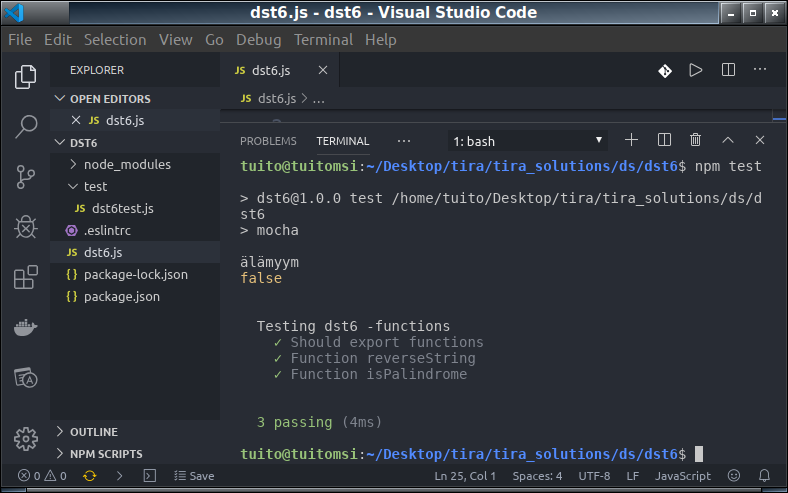The height and width of the screenshot is (493, 788).
Task: Click errors and warnings status indicator
Action: [42, 476]
